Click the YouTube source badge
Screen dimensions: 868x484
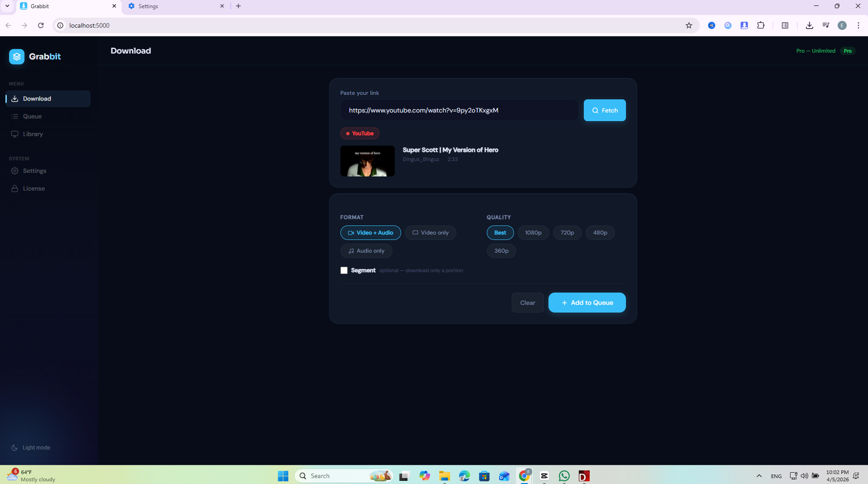(360, 133)
